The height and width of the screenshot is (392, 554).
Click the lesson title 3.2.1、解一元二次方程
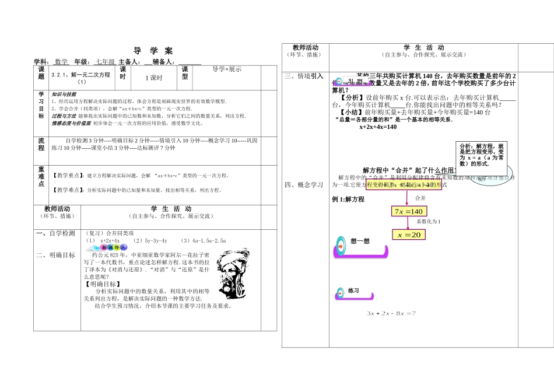81,75
